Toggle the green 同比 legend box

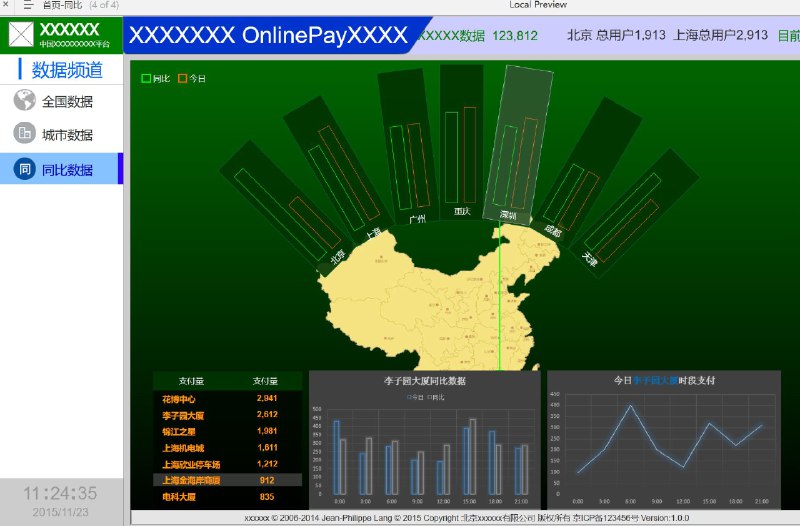[x=146, y=78]
